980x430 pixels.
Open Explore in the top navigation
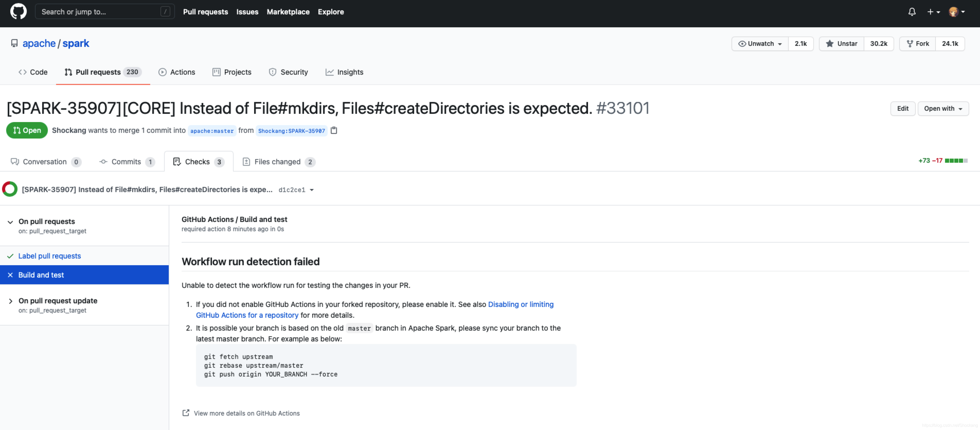pos(331,11)
